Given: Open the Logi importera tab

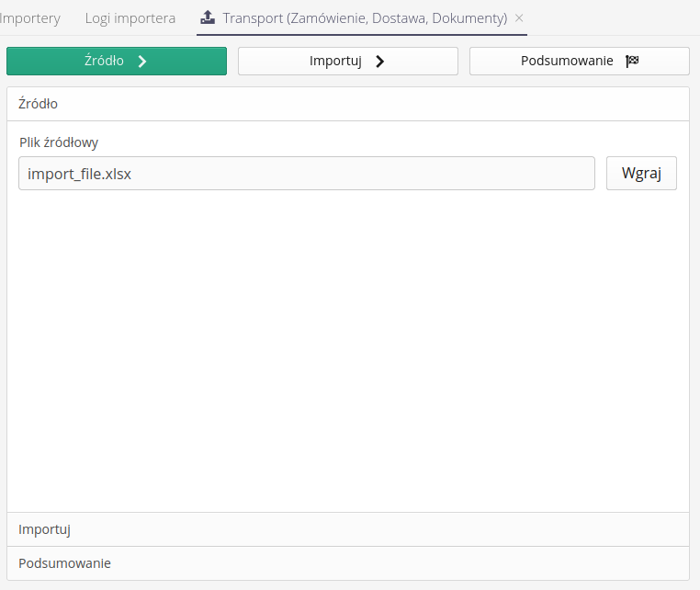Looking at the screenshot, I should (x=130, y=17).
